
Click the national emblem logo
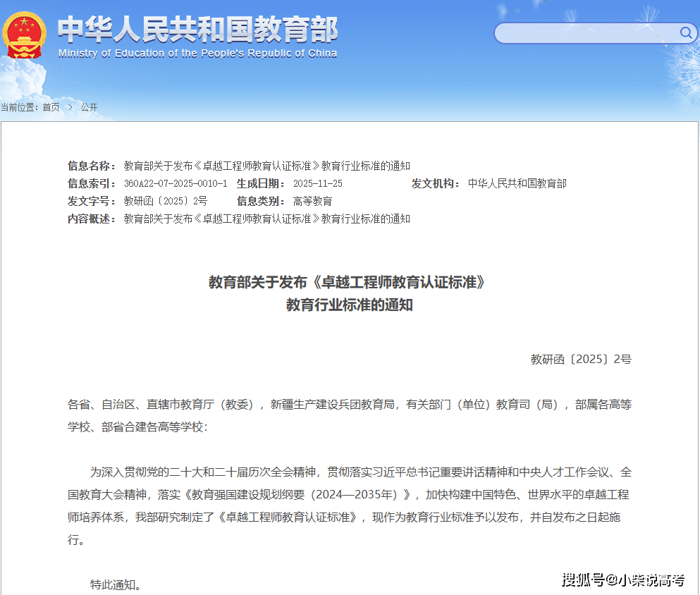[24, 35]
